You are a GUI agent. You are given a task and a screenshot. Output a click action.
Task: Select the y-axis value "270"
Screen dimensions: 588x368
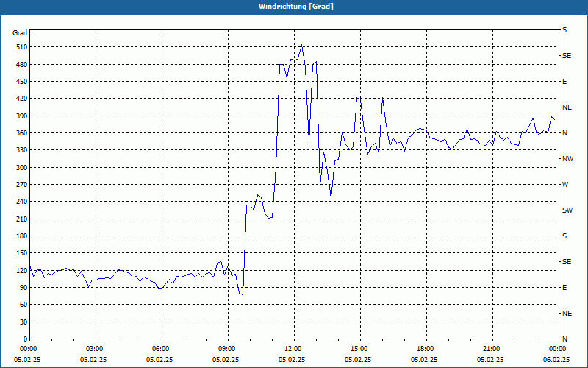[22, 185]
